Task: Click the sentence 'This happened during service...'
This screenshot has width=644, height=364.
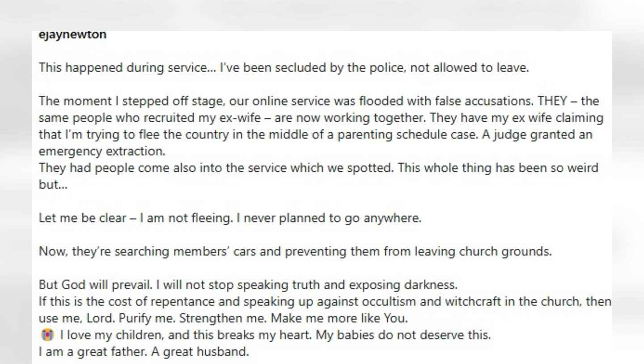Action: [x=128, y=68]
